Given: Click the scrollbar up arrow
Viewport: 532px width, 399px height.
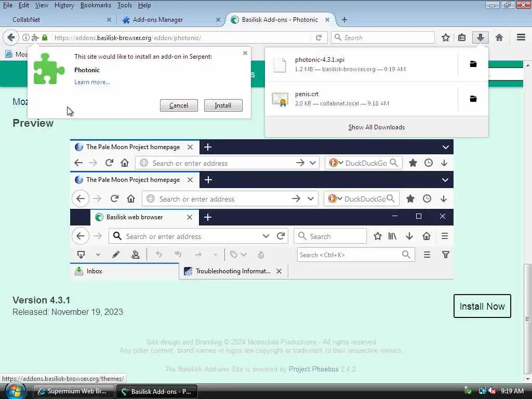Looking at the screenshot, I should pyautogui.click(x=527, y=64).
